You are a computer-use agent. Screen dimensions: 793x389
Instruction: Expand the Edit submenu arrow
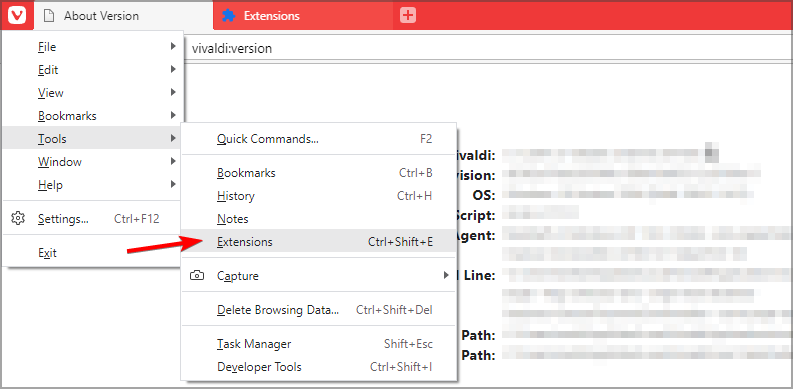(173, 69)
